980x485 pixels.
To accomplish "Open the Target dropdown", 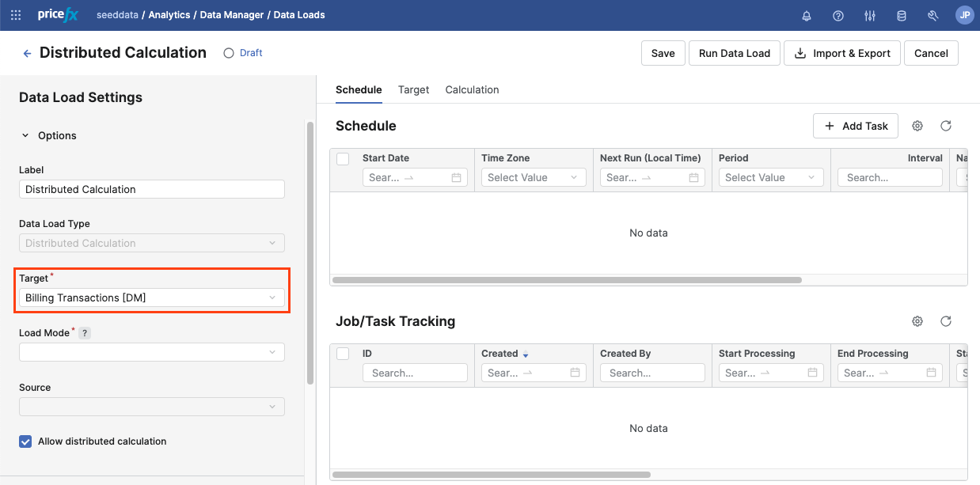I will pos(151,297).
